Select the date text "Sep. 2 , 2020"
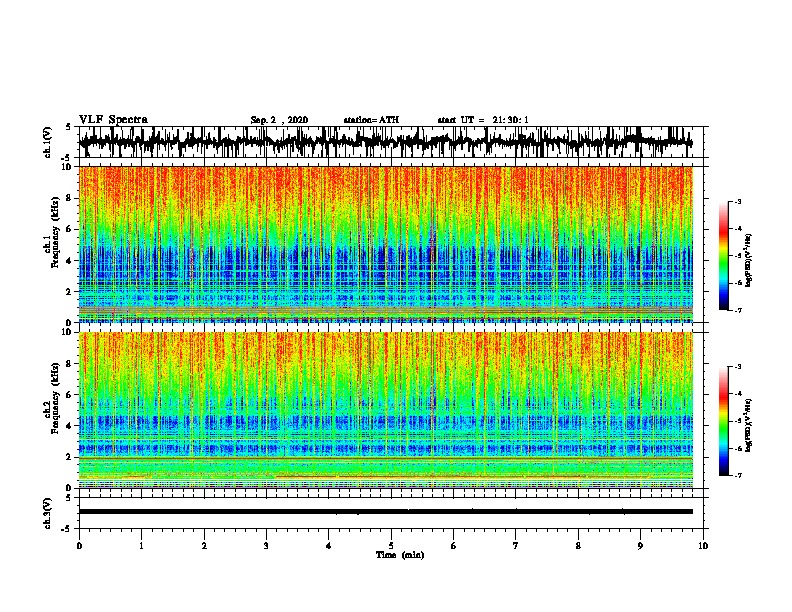 pos(279,120)
